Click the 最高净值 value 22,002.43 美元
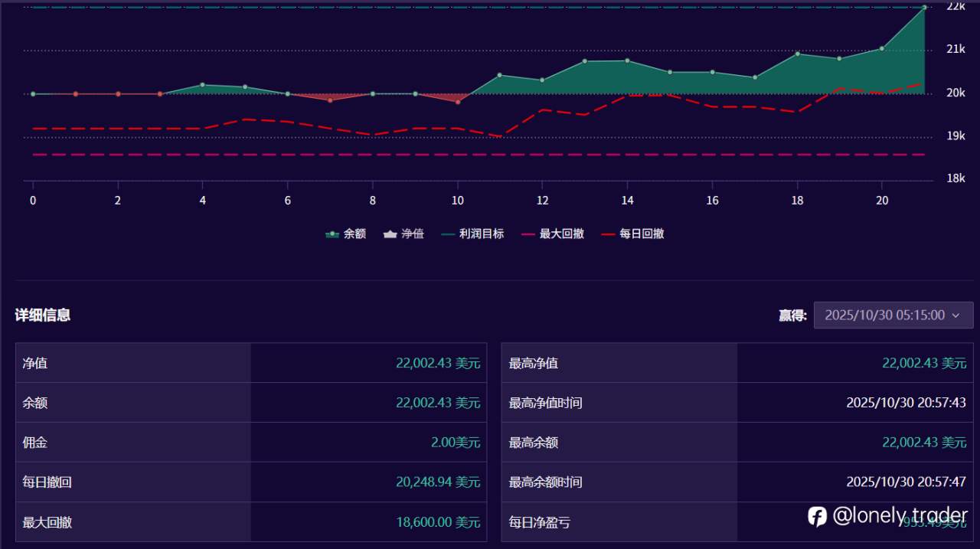Screen dimensions: 980x549 [x=924, y=363]
